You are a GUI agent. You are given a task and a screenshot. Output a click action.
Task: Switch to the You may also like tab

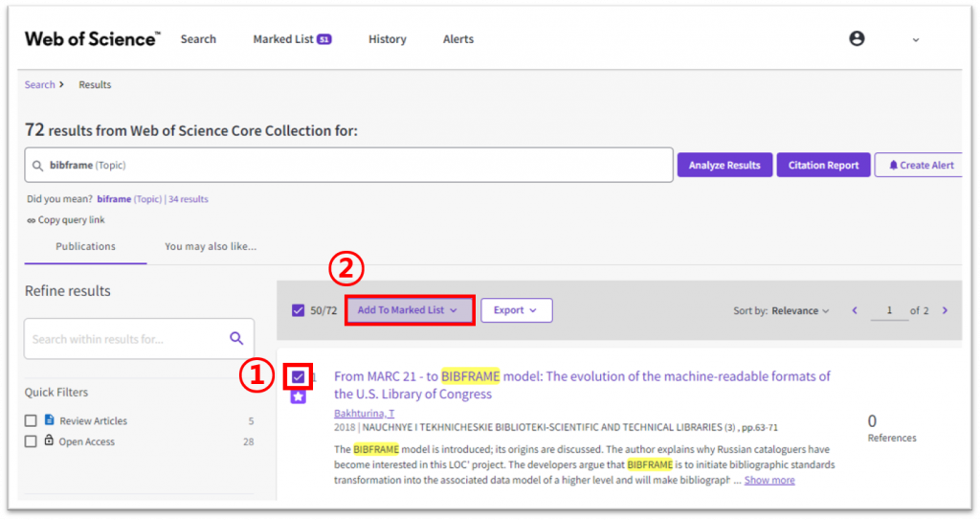click(211, 246)
